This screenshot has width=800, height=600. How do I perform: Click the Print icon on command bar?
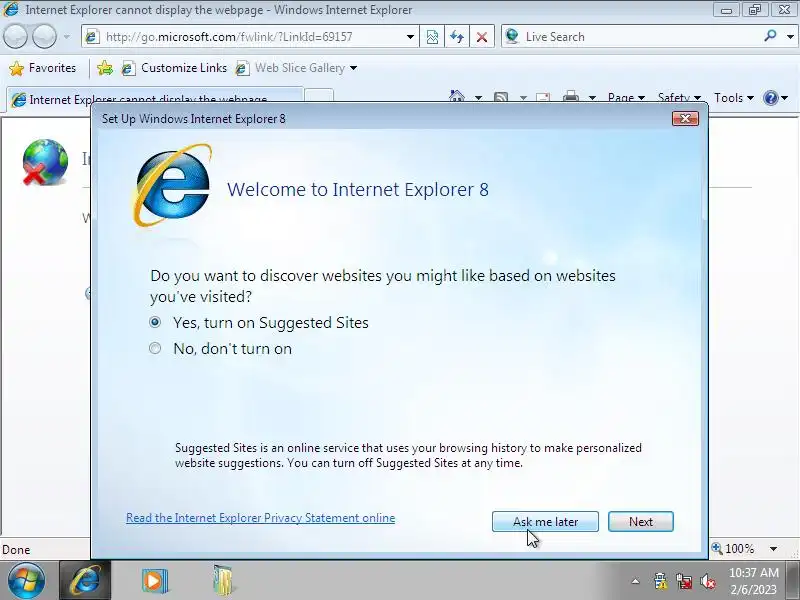click(571, 96)
